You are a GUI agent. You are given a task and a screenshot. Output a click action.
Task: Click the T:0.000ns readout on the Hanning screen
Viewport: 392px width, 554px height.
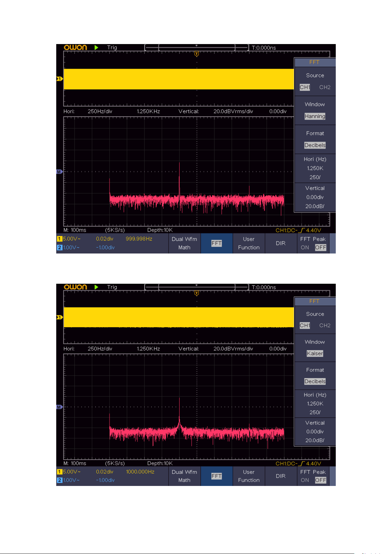click(264, 48)
